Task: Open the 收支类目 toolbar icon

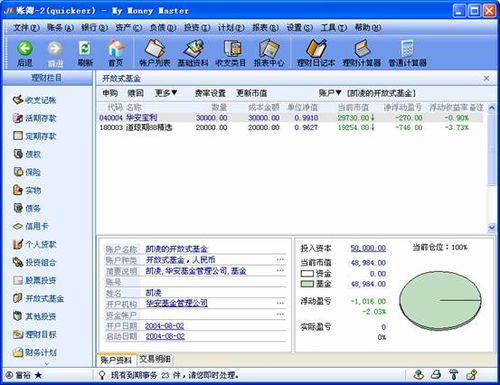Action: click(231, 49)
